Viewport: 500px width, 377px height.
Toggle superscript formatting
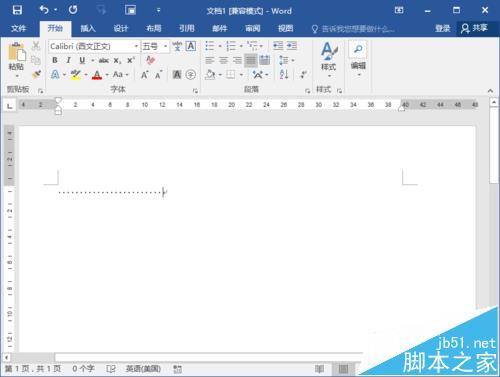131,60
